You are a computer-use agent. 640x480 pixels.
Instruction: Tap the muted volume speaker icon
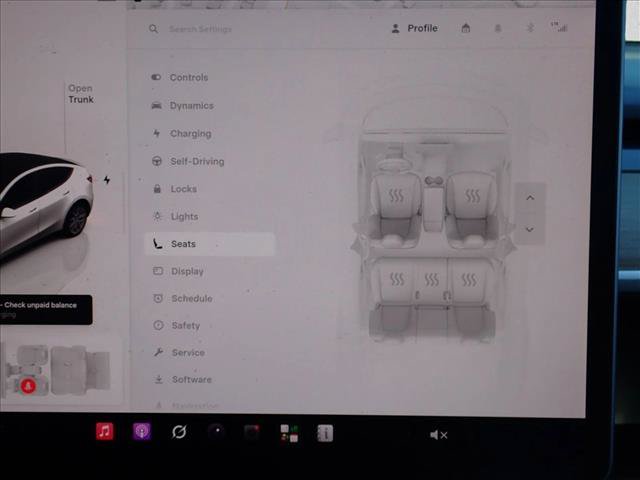[x=438, y=435]
